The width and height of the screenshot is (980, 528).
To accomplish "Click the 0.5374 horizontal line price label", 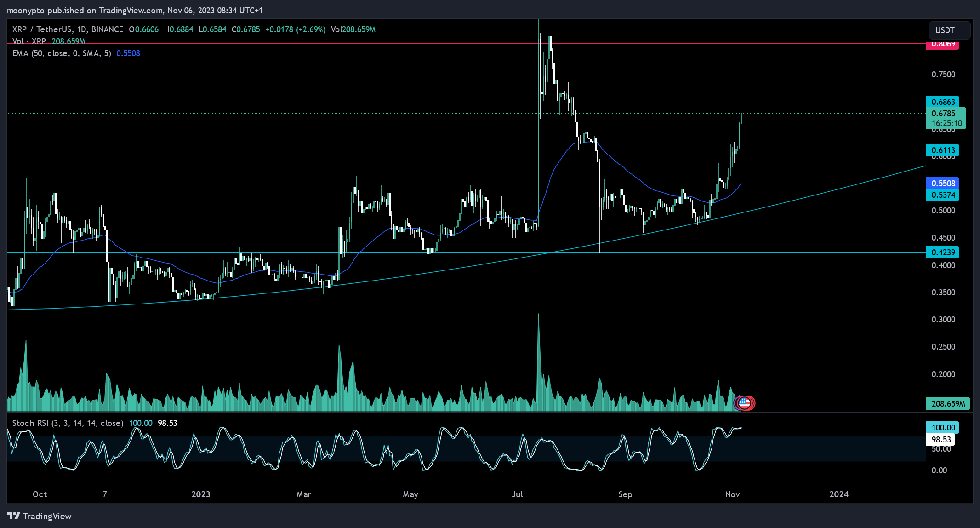I will click(x=943, y=195).
